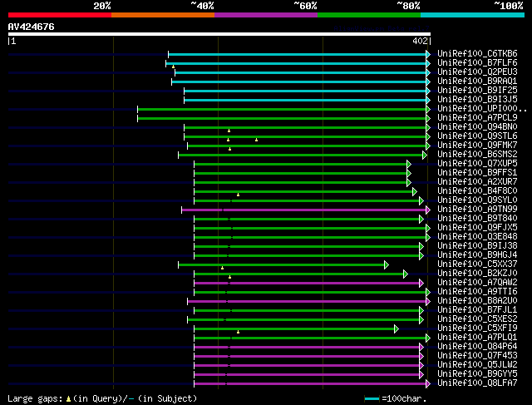Select the UniRef100_Q9FMK7 label
This screenshot has width=532, height=405.
pos(477,146)
